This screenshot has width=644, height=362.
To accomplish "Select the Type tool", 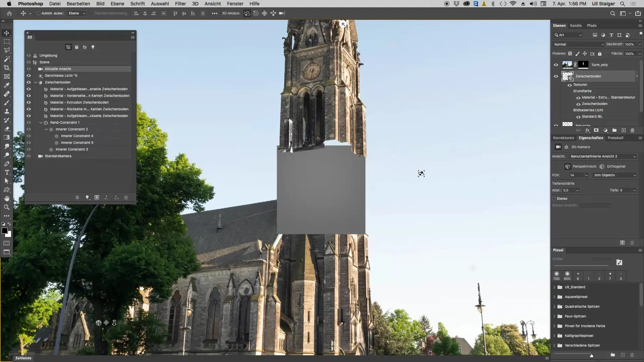I will (x=7, y=172).
